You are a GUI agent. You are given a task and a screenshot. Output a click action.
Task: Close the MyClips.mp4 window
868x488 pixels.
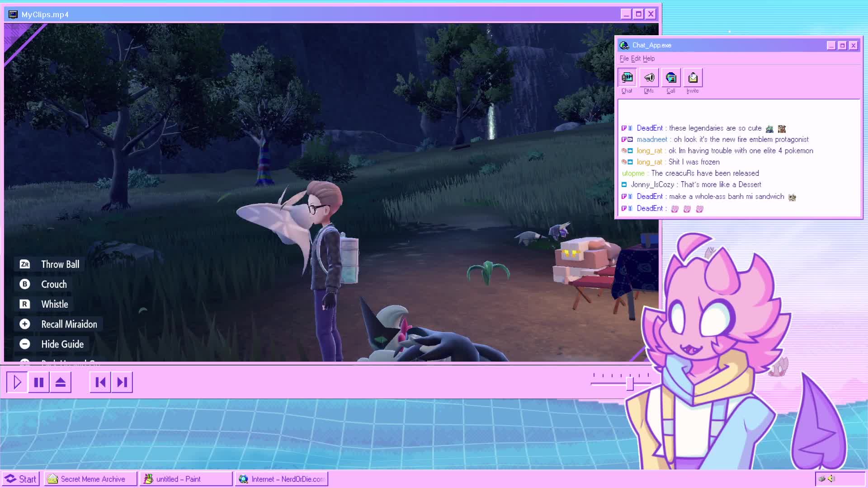tap(651, 14)
